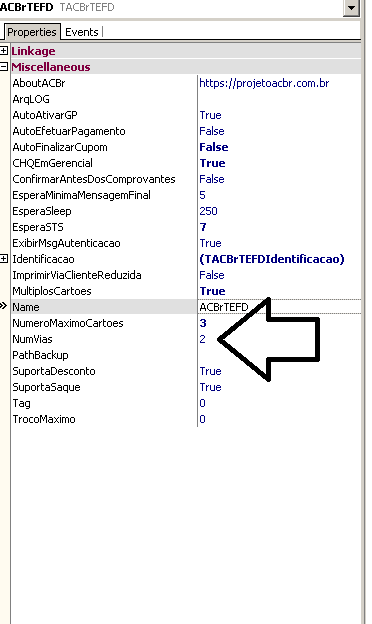
Task: Click the projetoacbr.com.br URL value
Action: pos(264,83)
